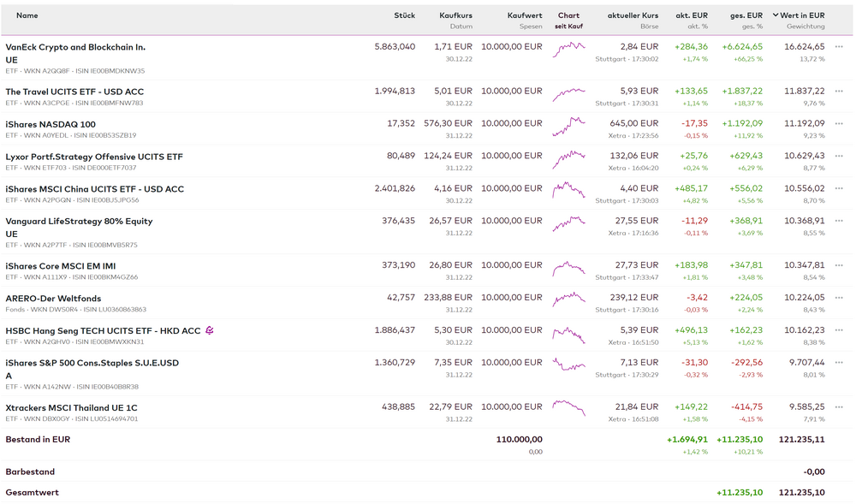Viewport: 856px width, 504px height.
Task: Open the three-dot menu for VanEck Crypto row
Action: click(839, 47)
